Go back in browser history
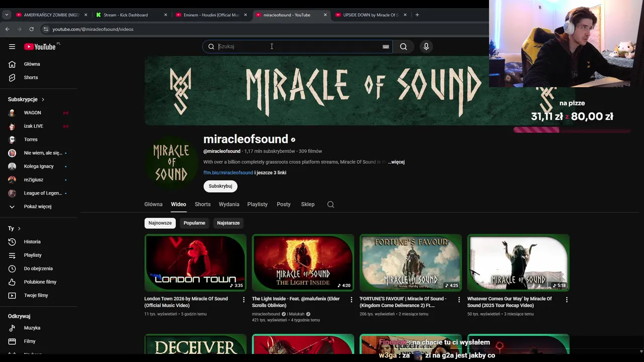644x362 pixels. [8, 29]
